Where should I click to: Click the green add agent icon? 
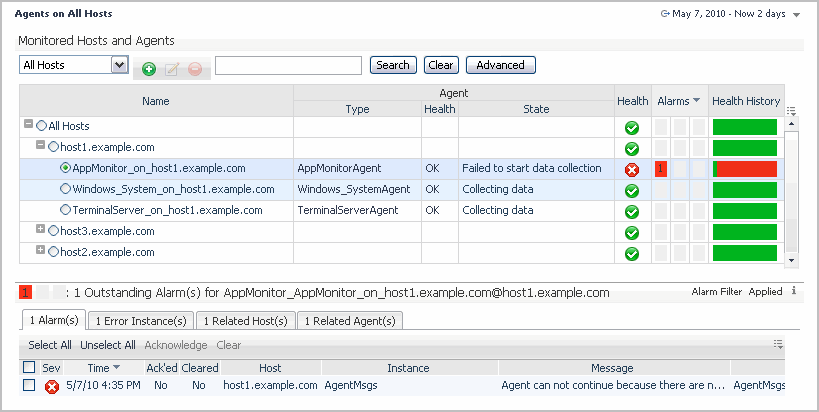pos(149,68)
